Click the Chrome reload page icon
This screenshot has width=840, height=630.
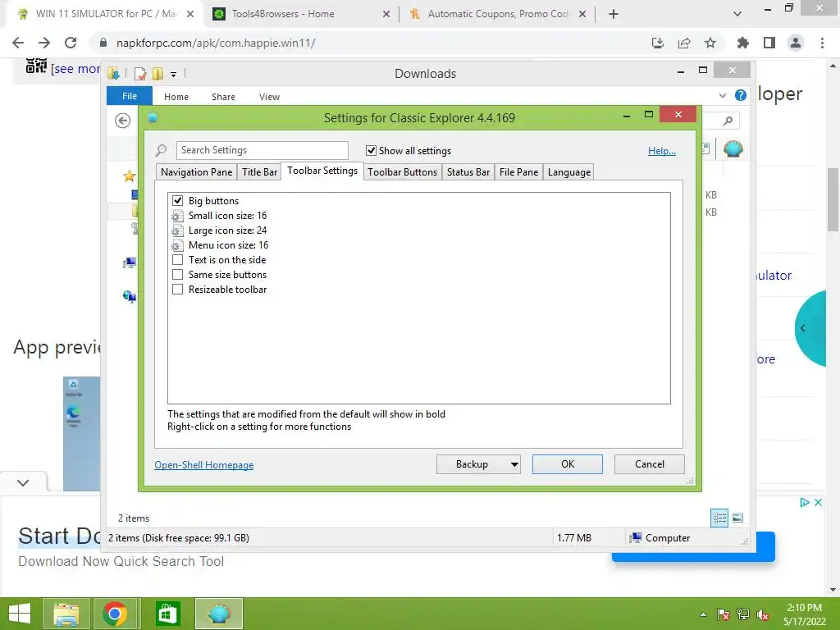pos(71,43)
